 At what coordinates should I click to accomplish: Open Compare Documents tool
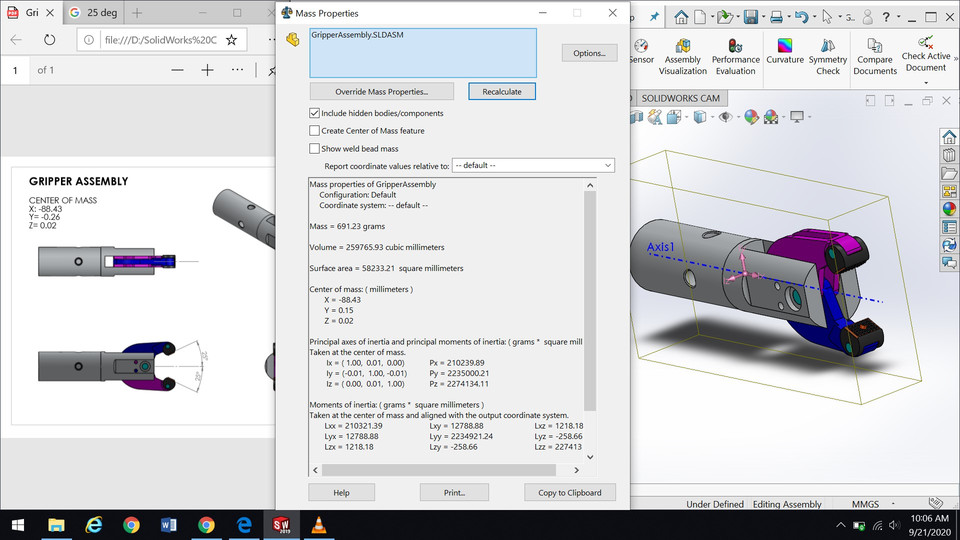(875, 56)
